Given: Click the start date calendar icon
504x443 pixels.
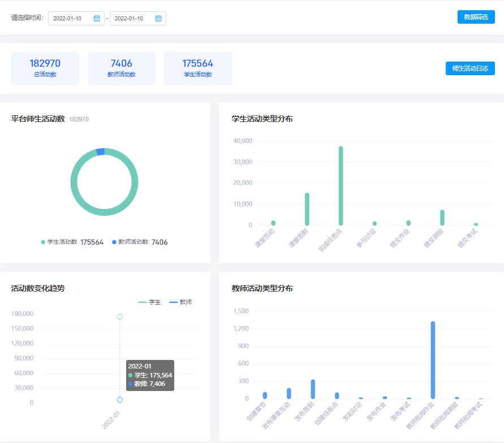Looking at the screenshot, I should (97, 19).
